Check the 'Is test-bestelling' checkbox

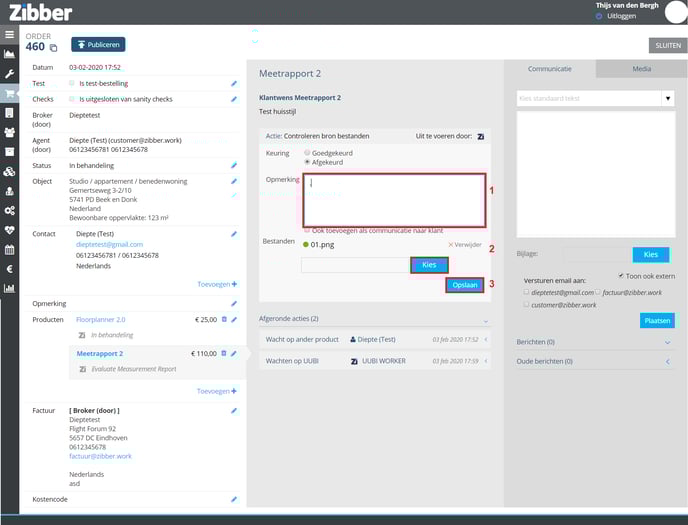coord(71,84)
